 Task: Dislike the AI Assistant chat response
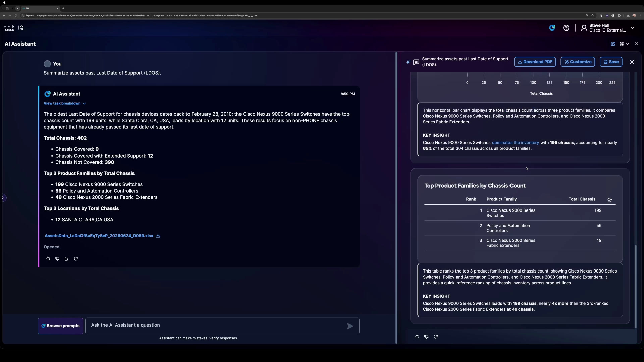coord(57,259)
